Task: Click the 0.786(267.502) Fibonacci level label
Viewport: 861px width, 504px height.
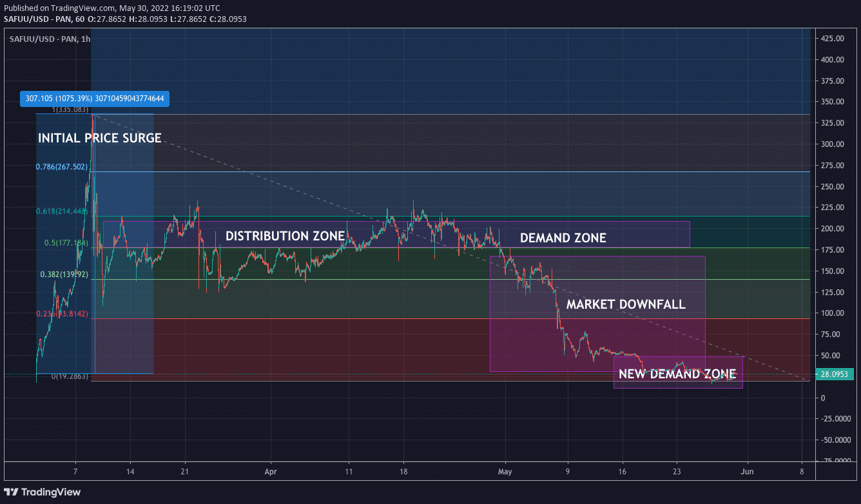Action: (x=62, y=166)
